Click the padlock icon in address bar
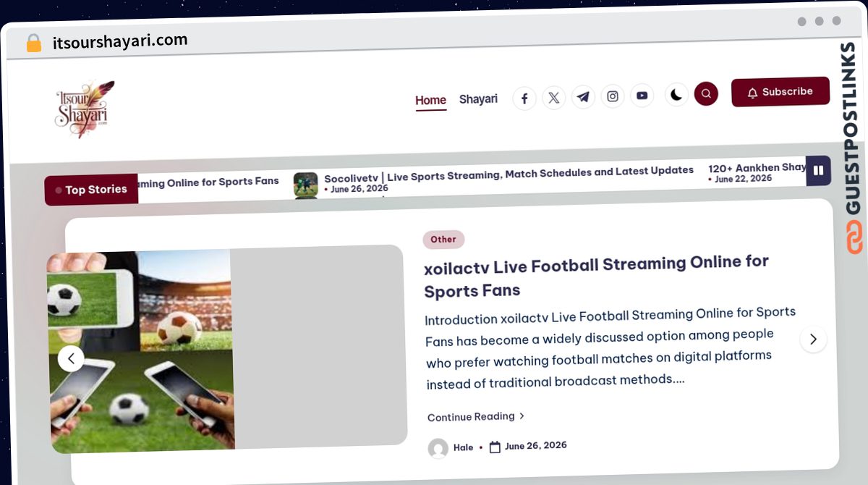 point(33,43)
